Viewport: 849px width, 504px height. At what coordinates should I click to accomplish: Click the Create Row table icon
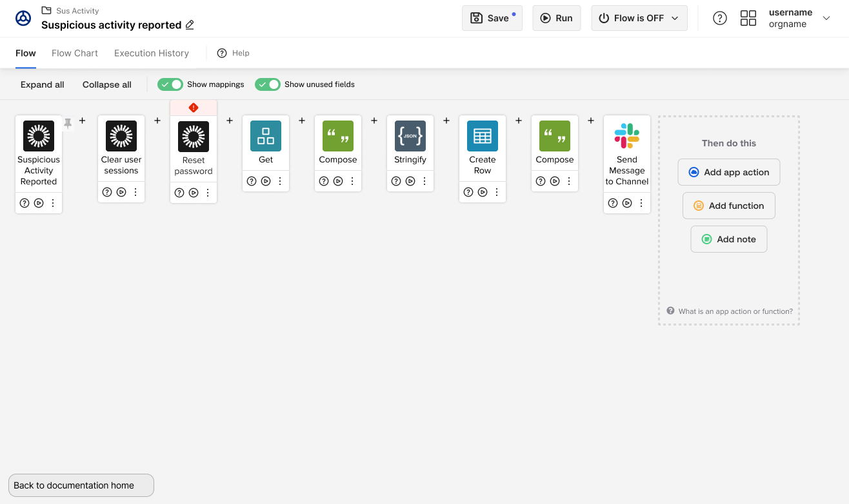(x=483, y=136)
